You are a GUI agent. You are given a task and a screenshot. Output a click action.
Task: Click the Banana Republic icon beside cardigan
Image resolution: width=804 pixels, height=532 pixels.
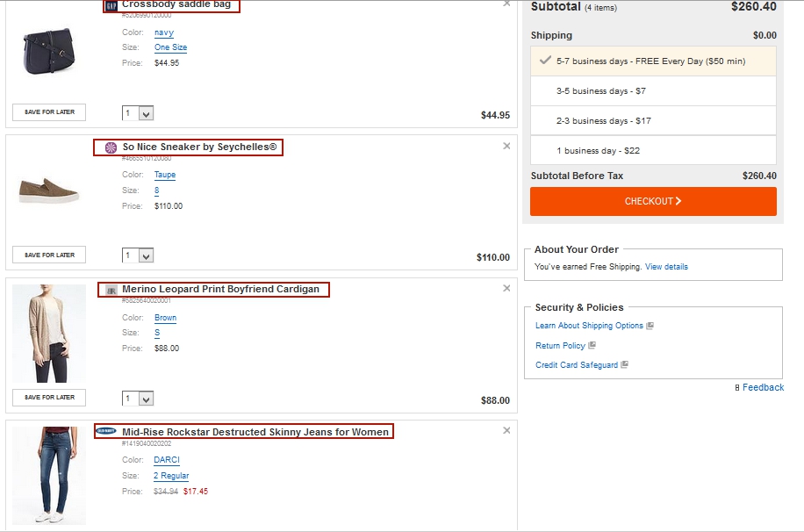(111, 290)
